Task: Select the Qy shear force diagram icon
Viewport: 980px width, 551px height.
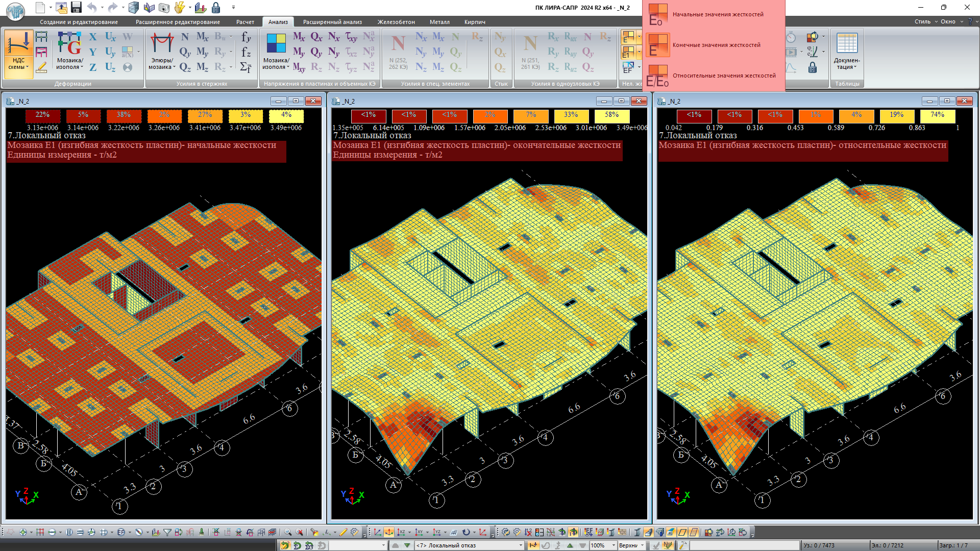Action: pyautogui.click(x=185, y=52)
